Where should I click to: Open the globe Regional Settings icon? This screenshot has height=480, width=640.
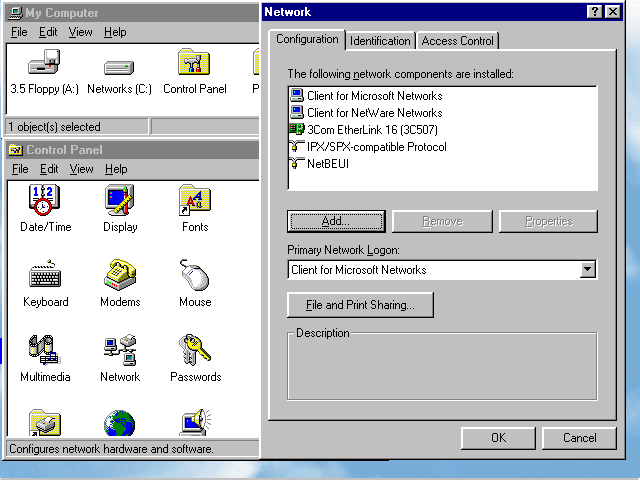point(119,423)
